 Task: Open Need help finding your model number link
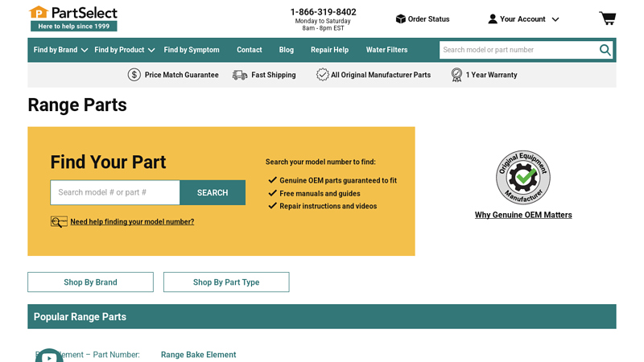pos(132,222)
